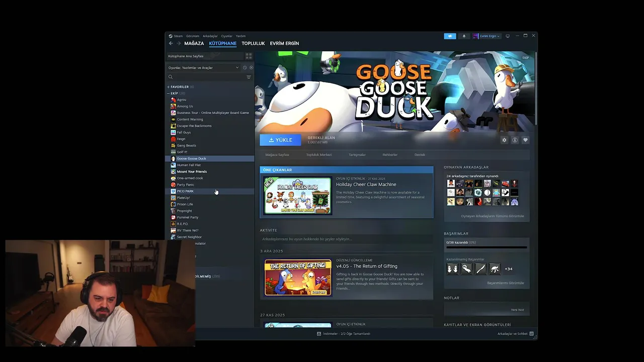Image resolution: width=644 pixels, height=362 pixels.
Task: Add Goose Goose Duck to favorites heart
Action: click(525, 140)
